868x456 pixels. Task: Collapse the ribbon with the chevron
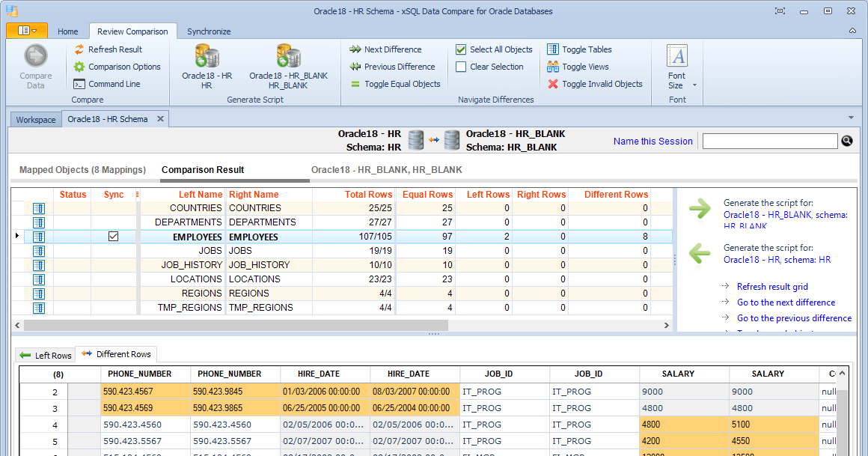pos(852,31)
